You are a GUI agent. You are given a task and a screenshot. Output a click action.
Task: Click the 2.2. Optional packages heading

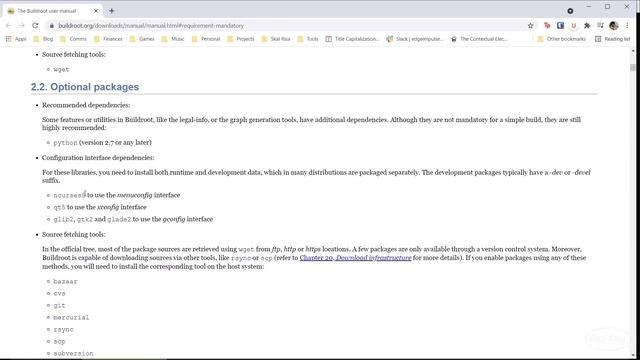tap(85, 87)
